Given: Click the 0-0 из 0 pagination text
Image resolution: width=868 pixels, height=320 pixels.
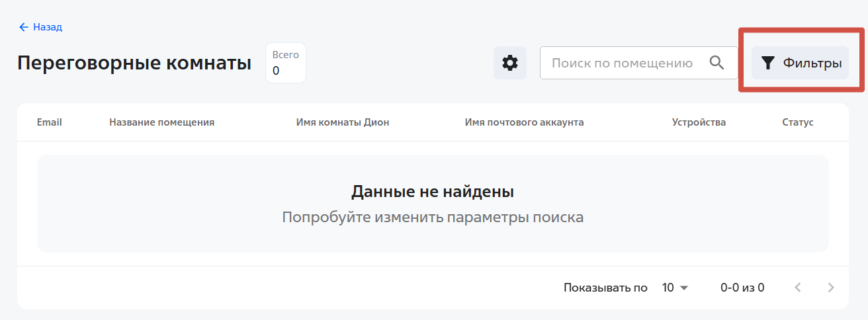Looking at the screenshot, I should [x=742, y=288].
